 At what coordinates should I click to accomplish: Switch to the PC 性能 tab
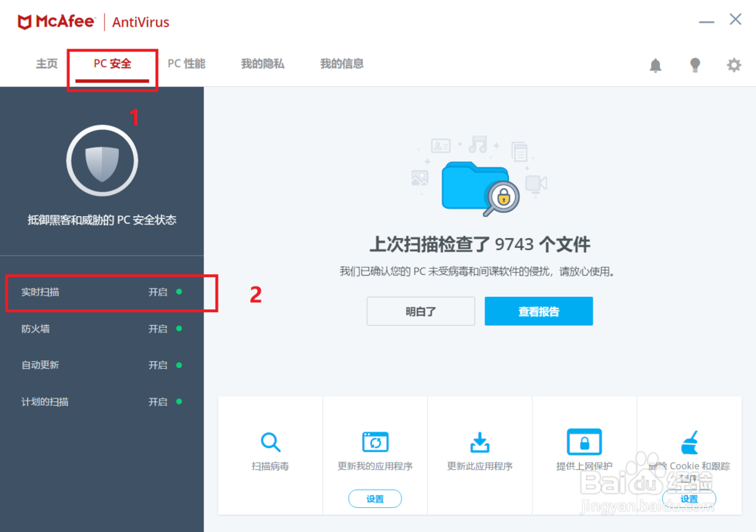coord(187,63)
